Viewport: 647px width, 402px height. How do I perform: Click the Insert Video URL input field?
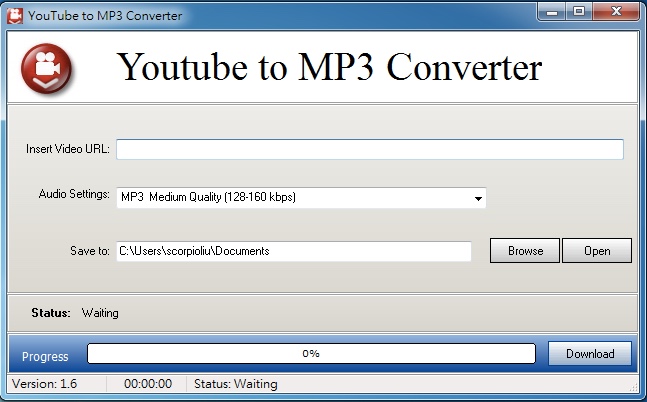370,149
